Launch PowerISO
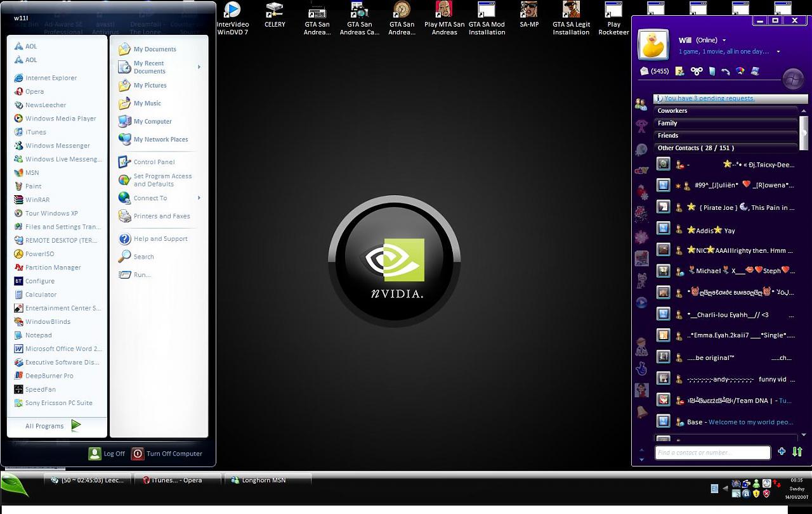The height and width of the screenshot is (514, 812). click(x=34, y=254)
